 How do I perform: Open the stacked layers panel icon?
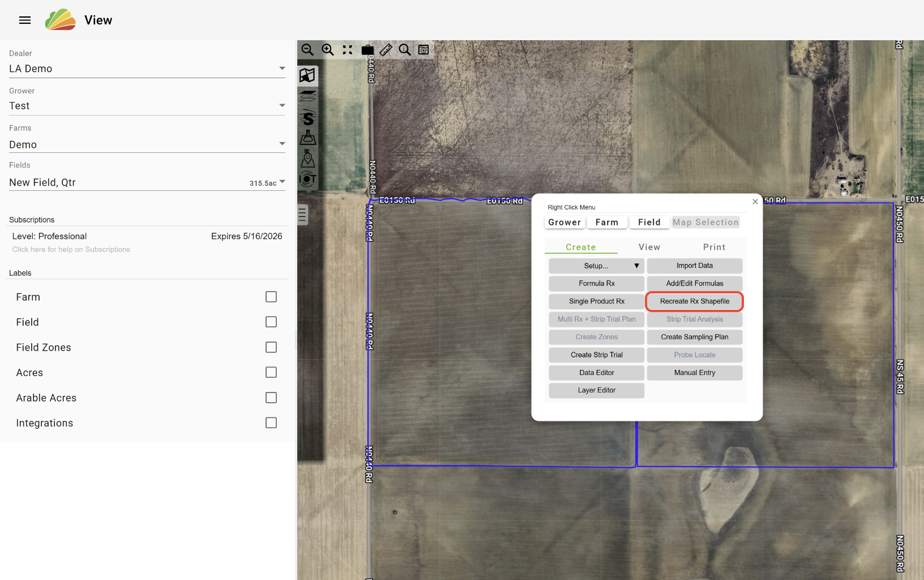(x=308, y=96)
